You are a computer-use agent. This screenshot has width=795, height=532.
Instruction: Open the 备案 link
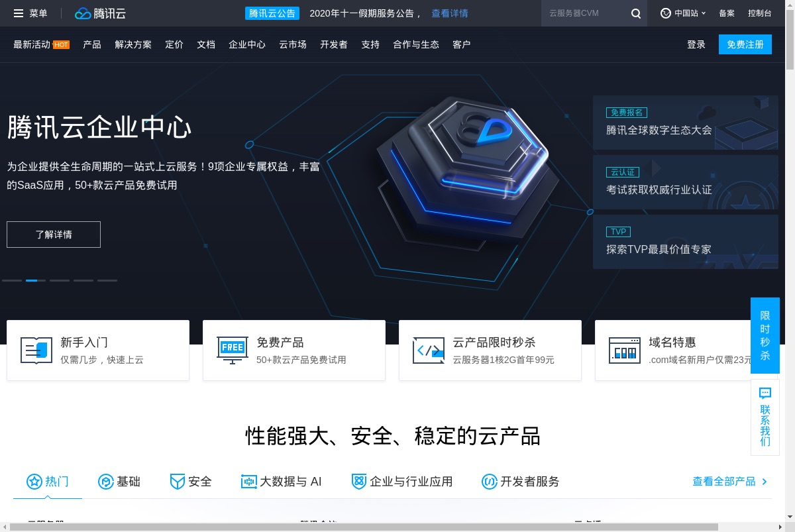pos(727,13)
